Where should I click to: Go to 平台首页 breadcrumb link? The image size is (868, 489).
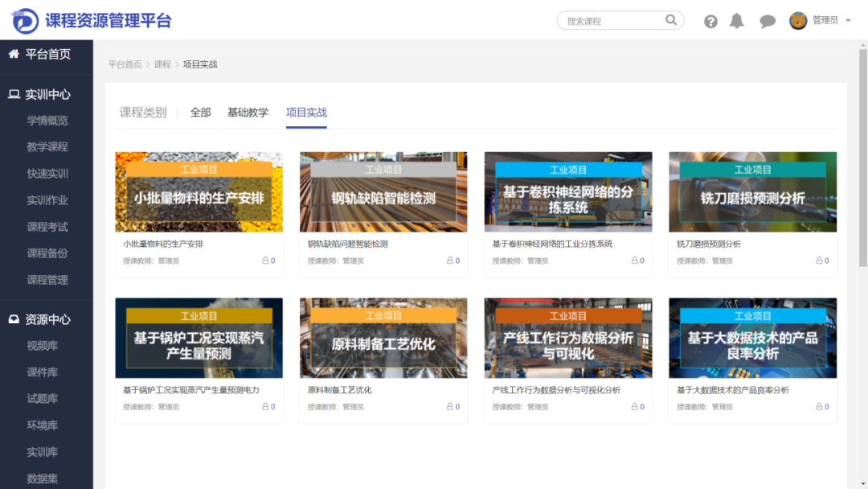click(125, 64)
